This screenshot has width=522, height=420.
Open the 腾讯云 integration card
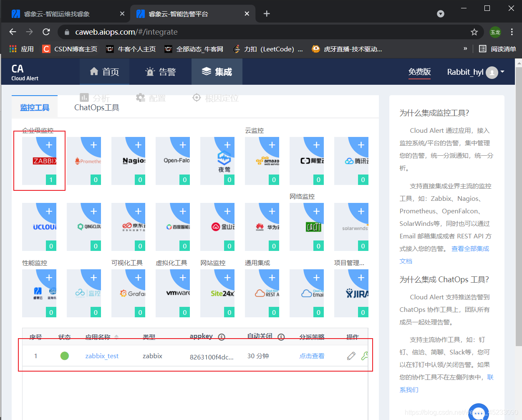(351, 161)
